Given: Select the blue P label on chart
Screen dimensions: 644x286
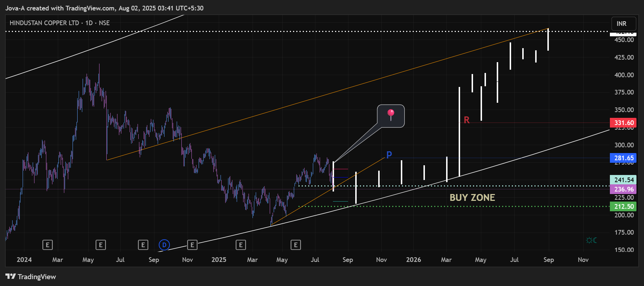Looking at the screenshot, I should [389, 155].
